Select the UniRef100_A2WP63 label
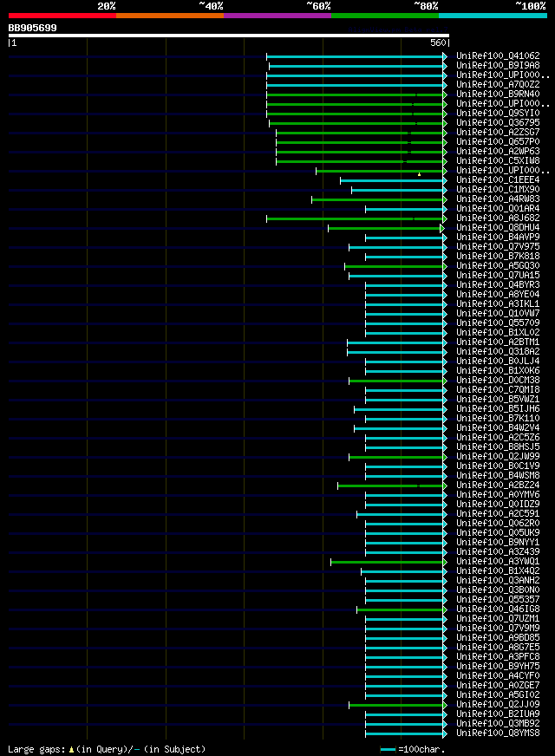Viewport: 555px width, 756px height. [x=498, y=152]
